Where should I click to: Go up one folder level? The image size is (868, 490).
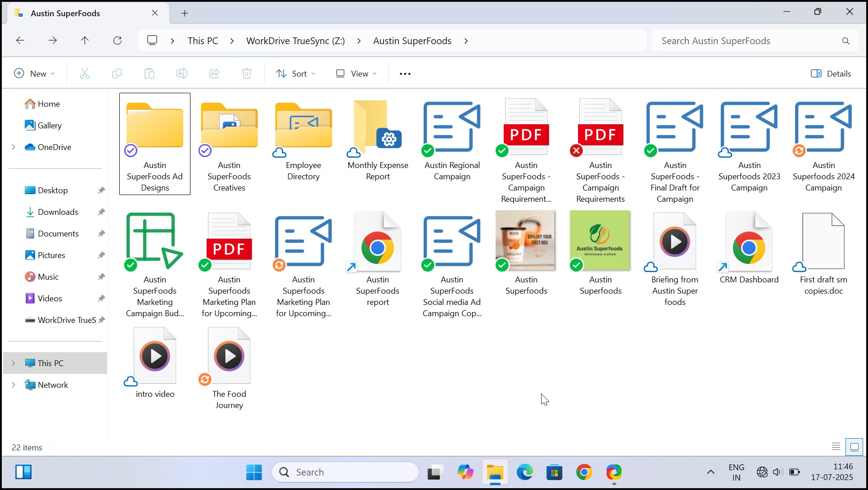[85, 41]
